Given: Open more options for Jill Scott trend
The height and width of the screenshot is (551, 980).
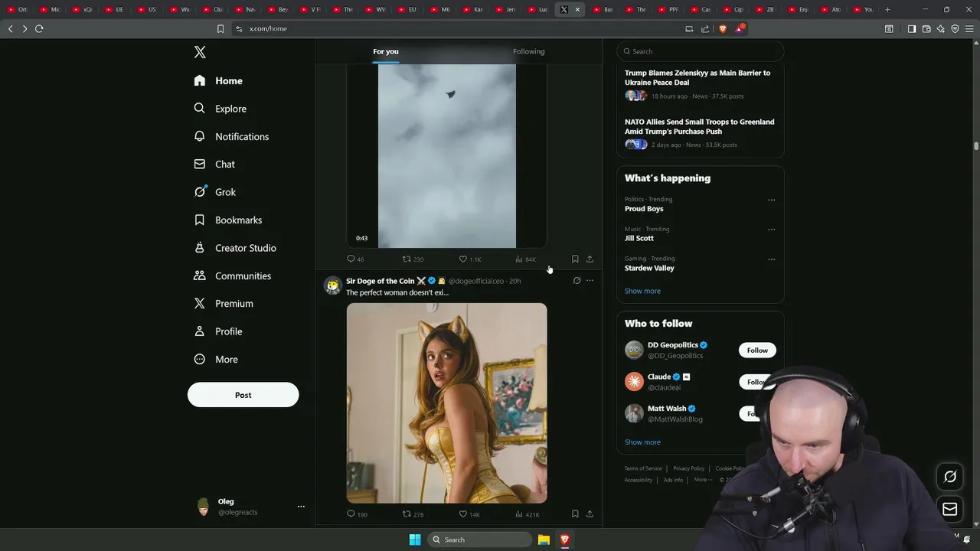Looking at the screenshot, I should click(771, 230).
